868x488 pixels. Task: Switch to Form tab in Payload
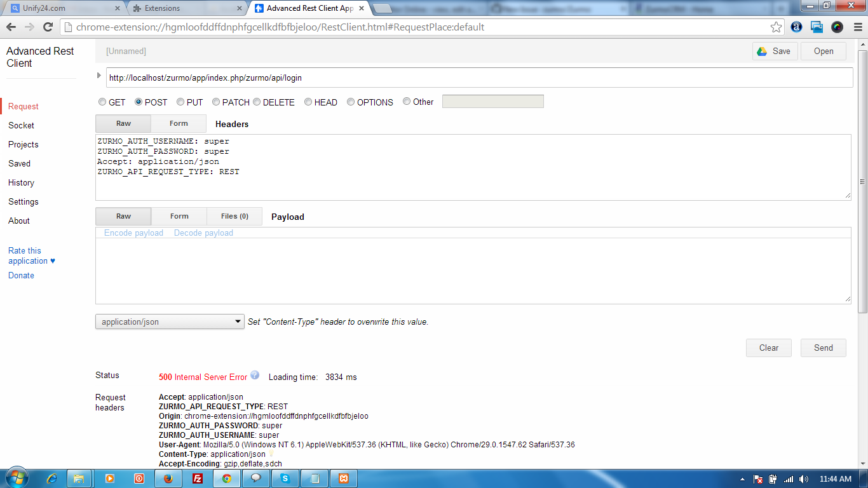tap(179, 216)
